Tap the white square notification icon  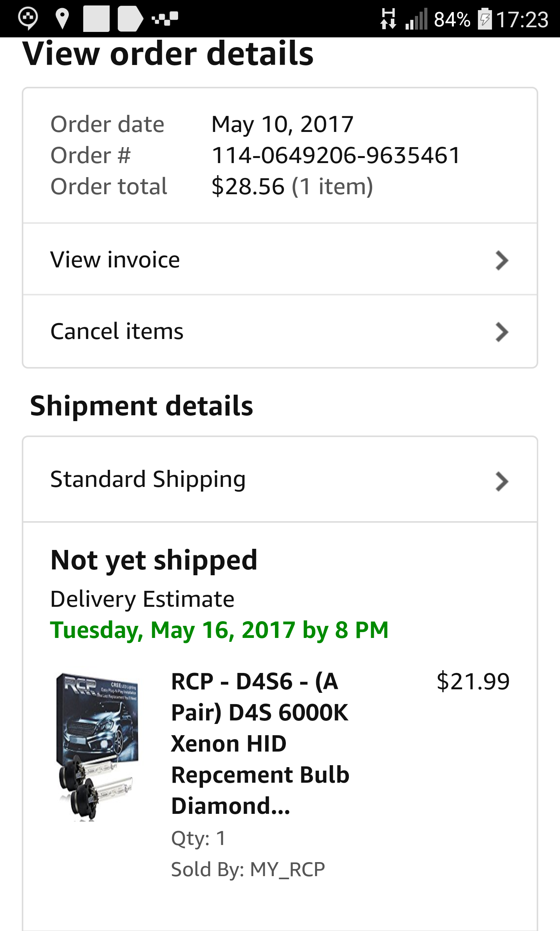click(96, 19)
